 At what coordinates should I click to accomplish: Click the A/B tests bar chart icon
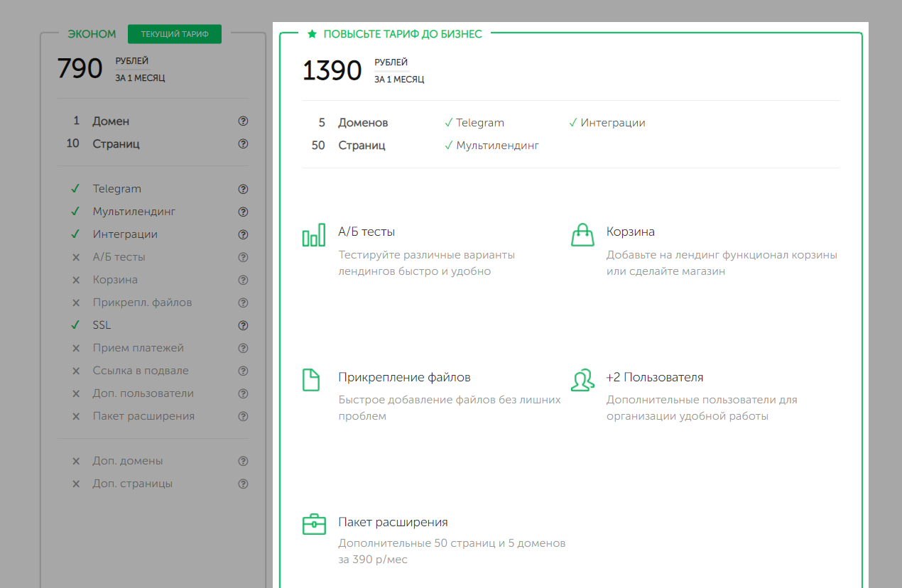[x=313, y=236]
